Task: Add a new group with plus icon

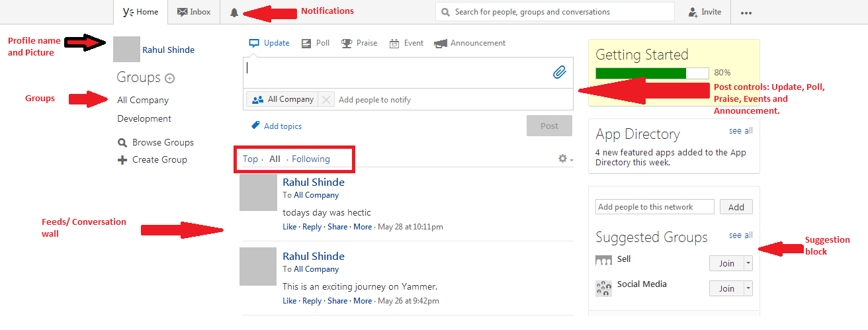Action: click(x=170, y=79)
